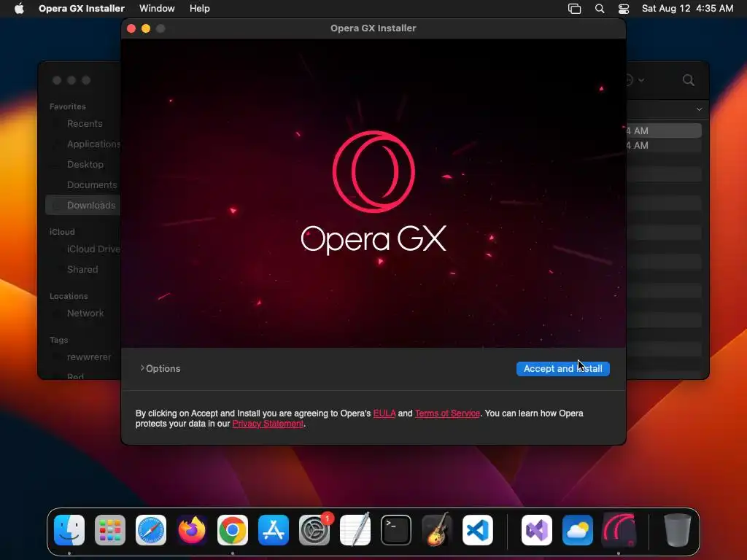Screen dimensions: 747x560
Task: Open the App Store from the Dock
Action: pos(274,530)
